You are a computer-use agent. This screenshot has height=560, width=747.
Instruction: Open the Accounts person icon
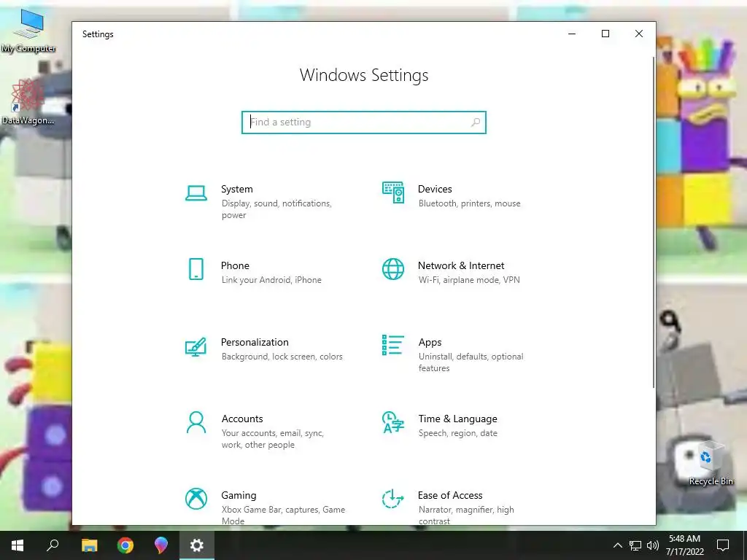[x=196, y=422]
